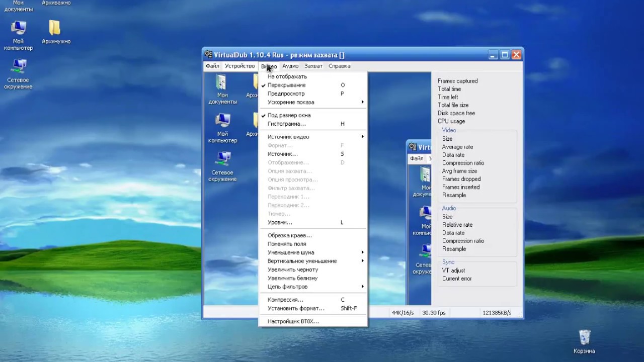Open the Архинужно folder on desktop

56,32
